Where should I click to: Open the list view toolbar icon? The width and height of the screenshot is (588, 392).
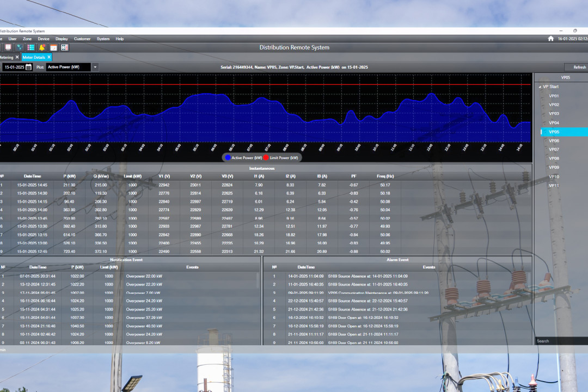30,47
